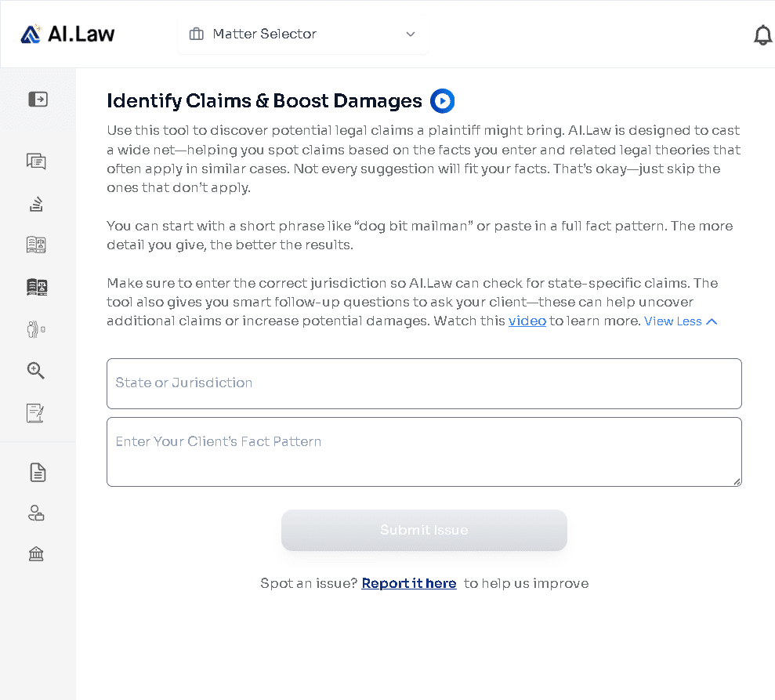Open the notification bell
This screenshot has width=775, height=700.
[762, 35]
